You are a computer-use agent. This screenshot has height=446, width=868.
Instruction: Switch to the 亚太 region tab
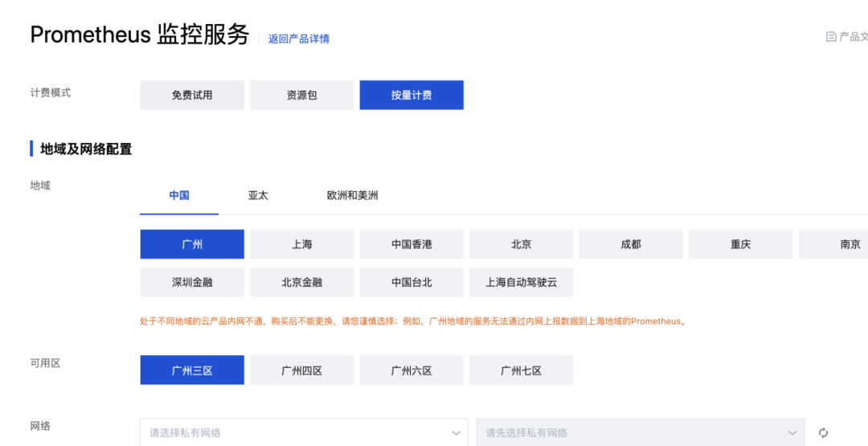pos(258,196)
